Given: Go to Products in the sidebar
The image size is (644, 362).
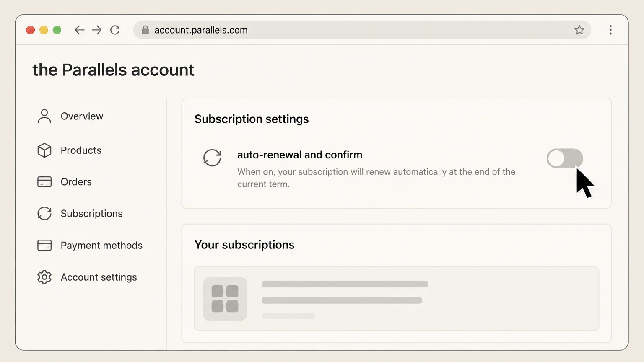Looking at the screenshot, I should (81, 150).
